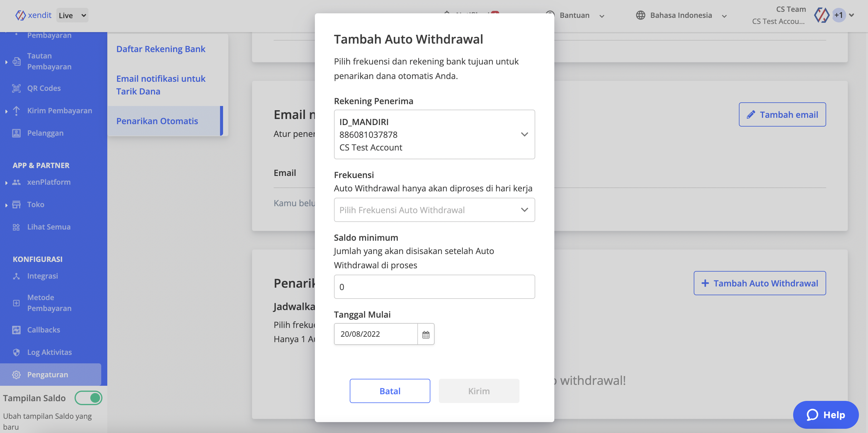
Task: Expand Kirim Pembayaran submenu arrow
Action: (6, 111)
